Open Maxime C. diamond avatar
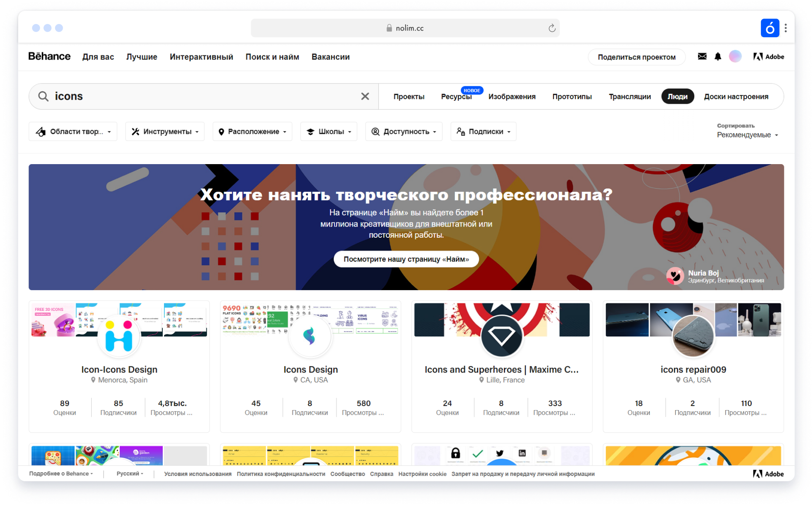The height and width of the screenshot is (506, 812). click(501, 336)
